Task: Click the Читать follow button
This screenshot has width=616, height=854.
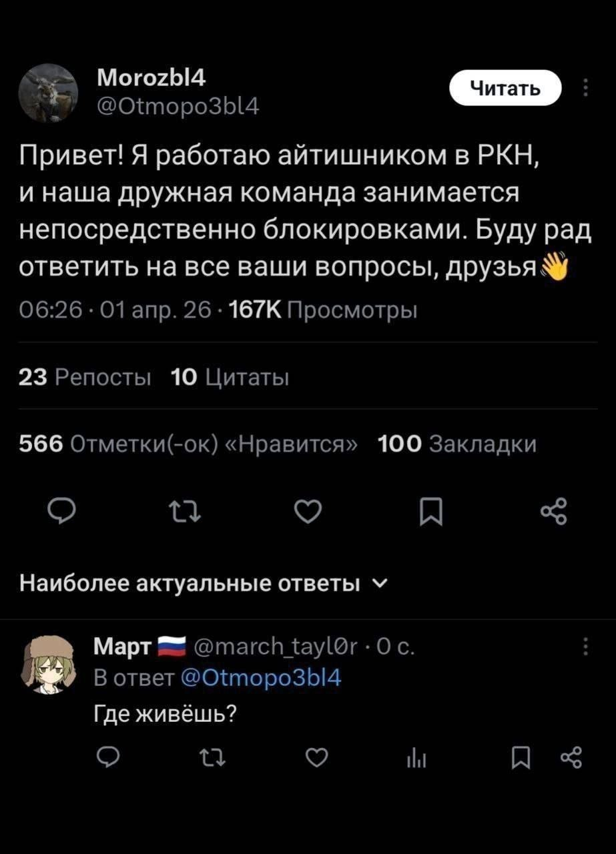Action: coord(505,88)
